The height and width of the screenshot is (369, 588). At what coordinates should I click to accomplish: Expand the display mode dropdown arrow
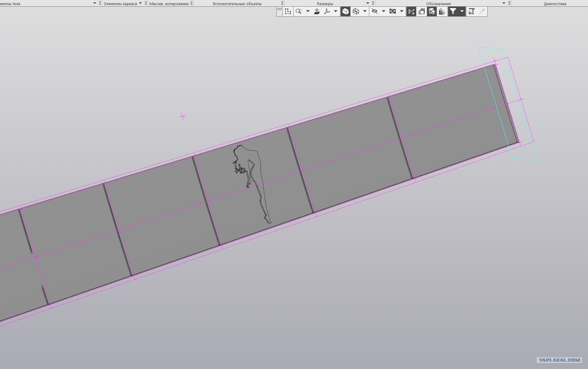point(365,11)
